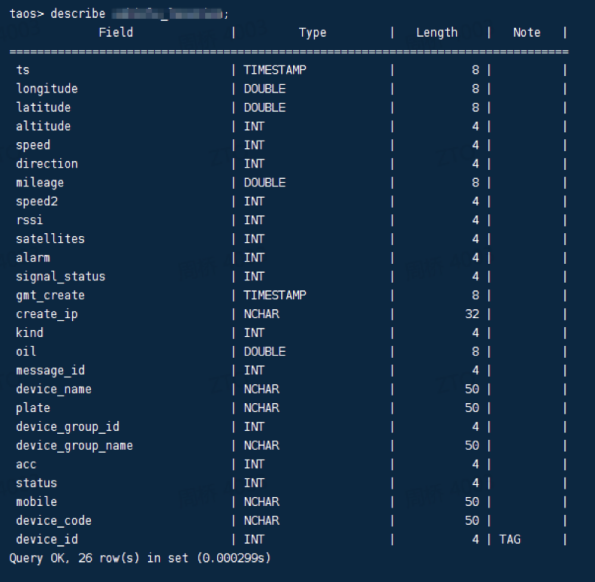Viewport: 595px width, 582px height.
Task: Select the 'satellites' field name
Action: click(50, 239)
